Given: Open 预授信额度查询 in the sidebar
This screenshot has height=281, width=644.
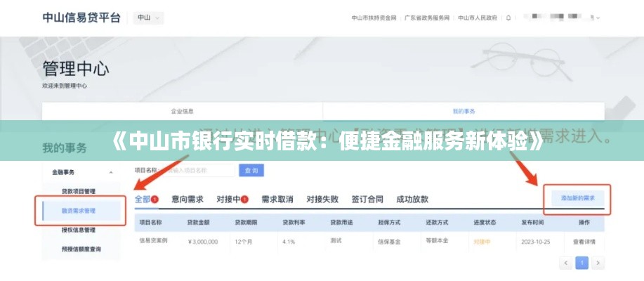Looking at the screenshot, I should pos(81,249).
